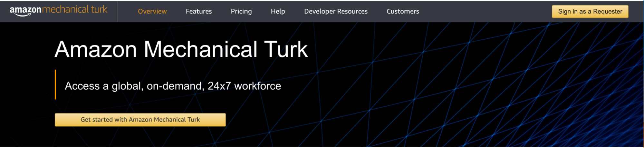644x148 pixels.
Task: Open the Overview tab
Action: (152, 11)
